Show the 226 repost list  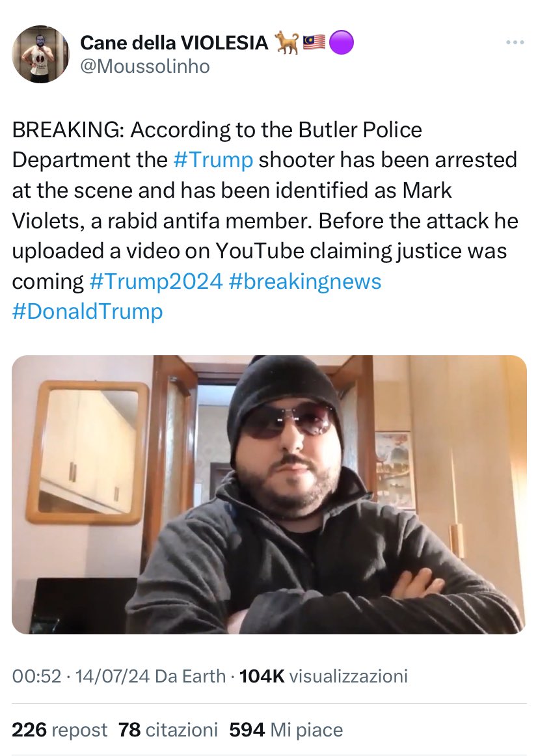pyautogui.click(x=59, y=730)
